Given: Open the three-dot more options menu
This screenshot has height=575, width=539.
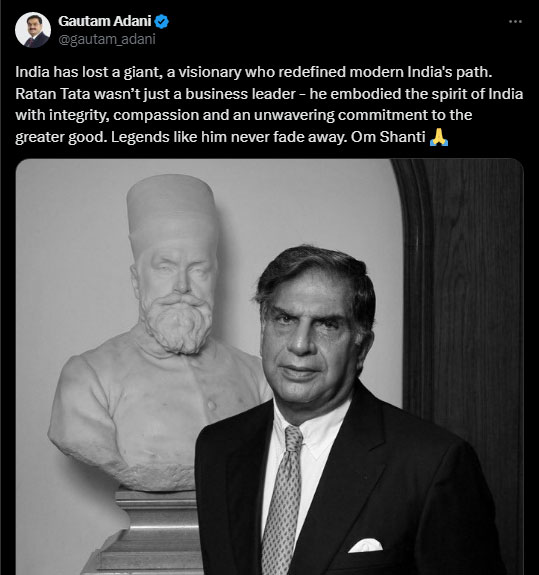Looking at the screenshot, I should pos(515,22).
